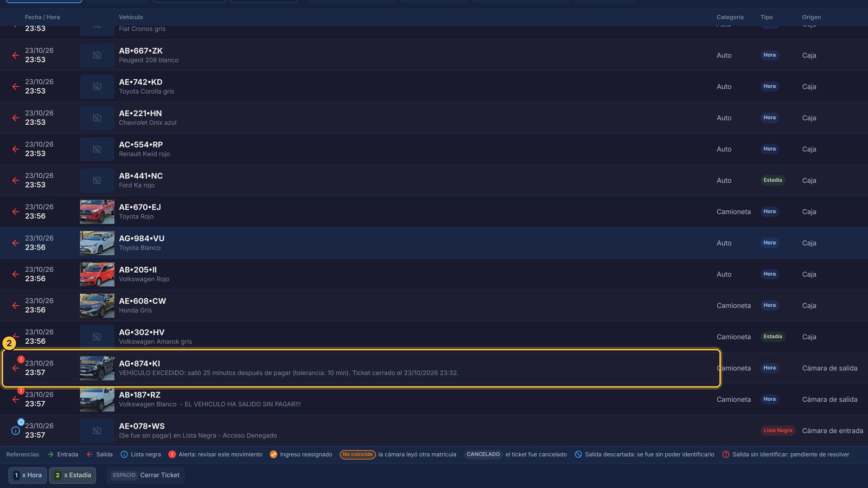Click the exit arrow on the AE•670•EJ row

pyautogui.click(x=16, y=211)
